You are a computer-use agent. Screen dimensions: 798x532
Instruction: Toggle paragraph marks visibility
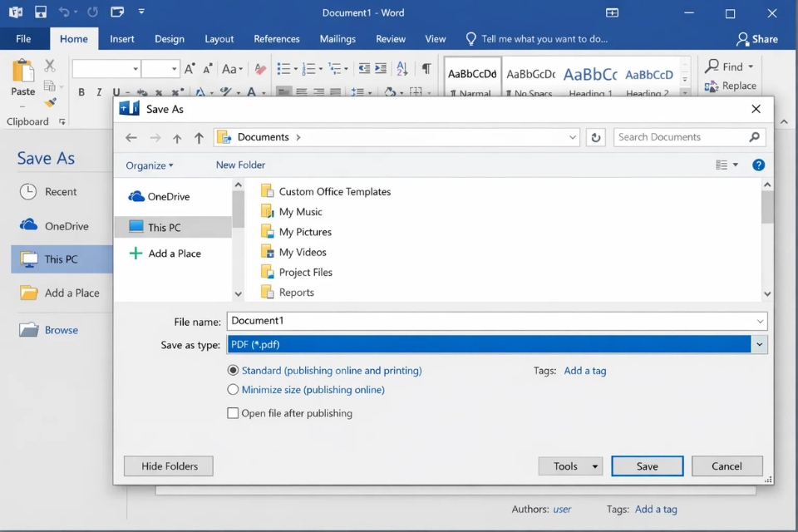[x=425, y=69]
